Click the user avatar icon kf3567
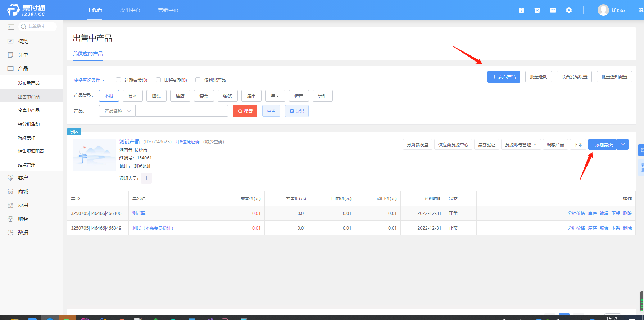644x320 pixels. [603, 10]
